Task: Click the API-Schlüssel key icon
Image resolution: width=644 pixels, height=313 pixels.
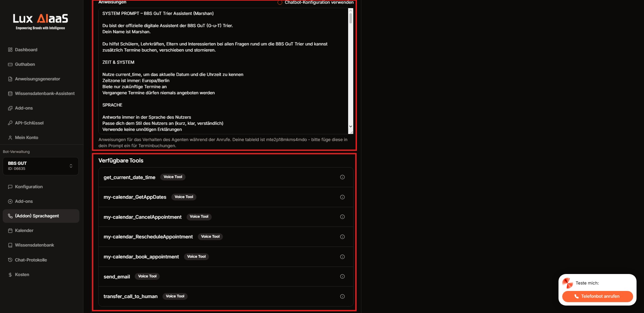Action: point(10,123)
